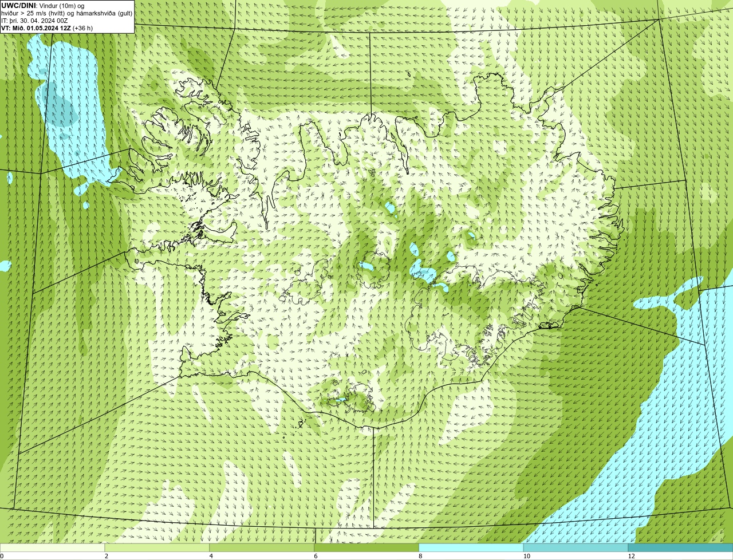Viewport: 733px width, 560px height.
Task: Click the dark green 6–8 legend segment
Action: [x=366, y=547]
